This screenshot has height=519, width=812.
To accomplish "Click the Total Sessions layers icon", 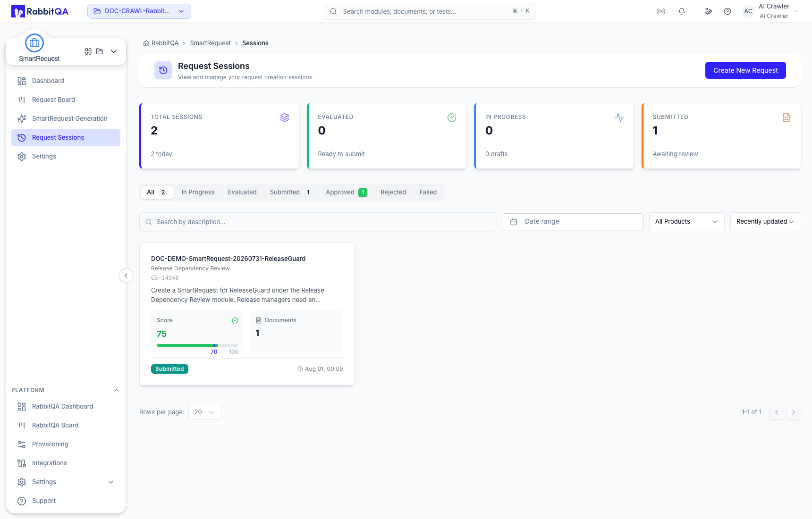I will click(x=285, y=117).
